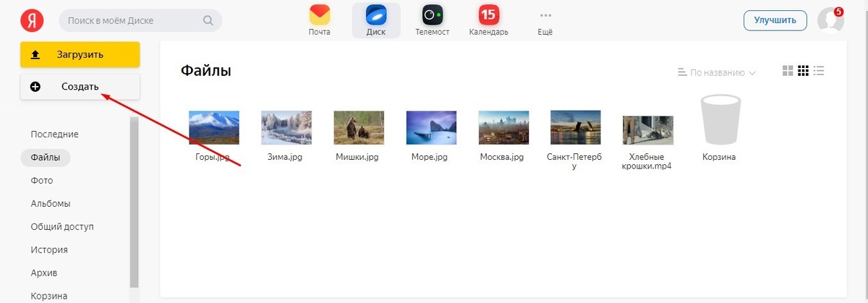Click the Загрузить upload button

[x=80, y=55]
